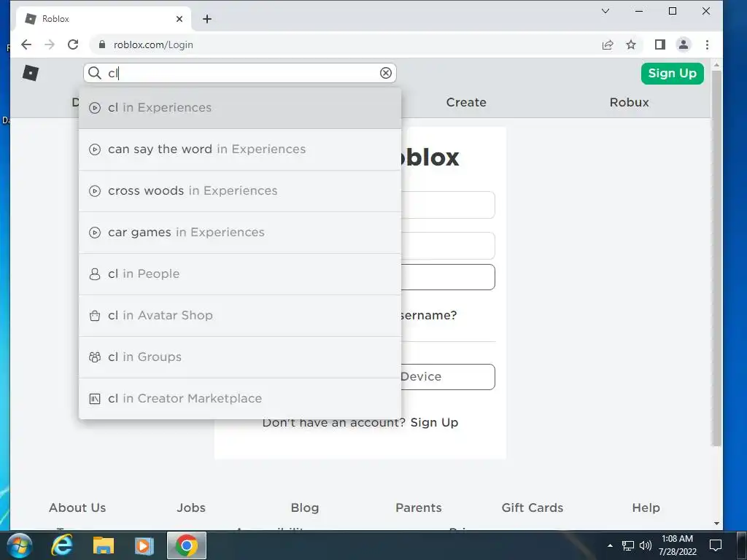747x560 pixels.
Task: Click the green Sign Up button
Action: [672, 74]
